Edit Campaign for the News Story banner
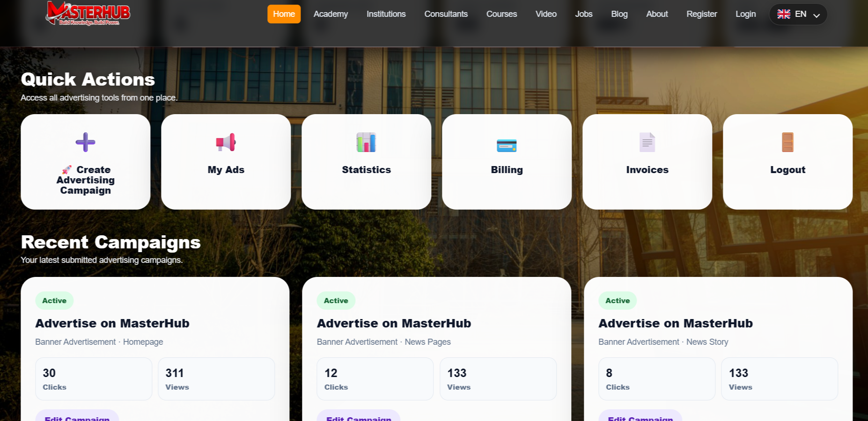 pos(640,416)
